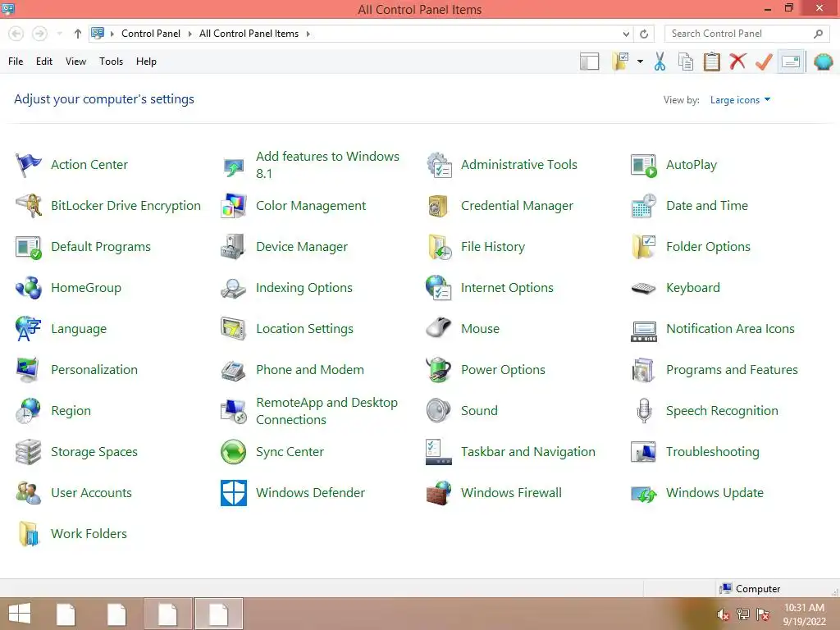Expand the folder options toolbar dropdown arrow
The height and width of the screenshot is (630, 840).
point(640,62)
